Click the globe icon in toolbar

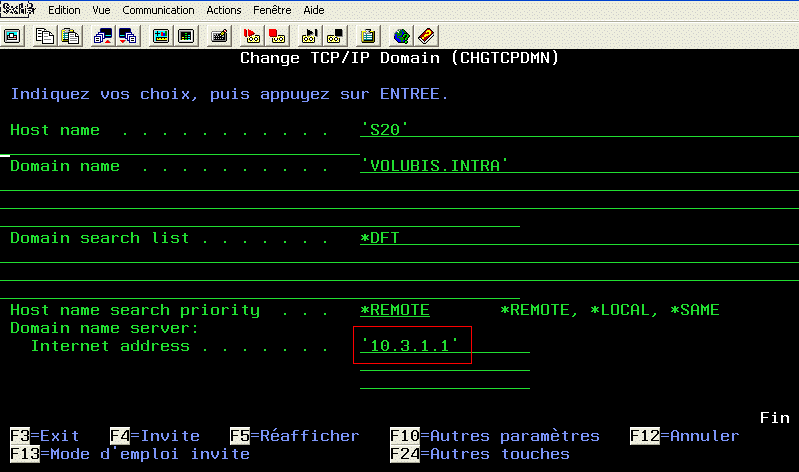[x=402, y=36]
